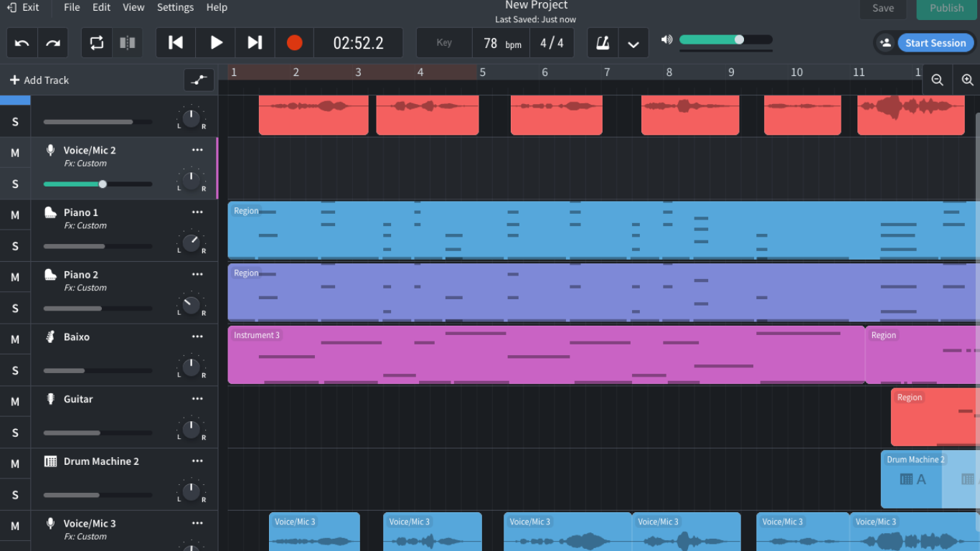Click the 78 bpm tempo field
The image size is (980, 551).
click(501, 43)
